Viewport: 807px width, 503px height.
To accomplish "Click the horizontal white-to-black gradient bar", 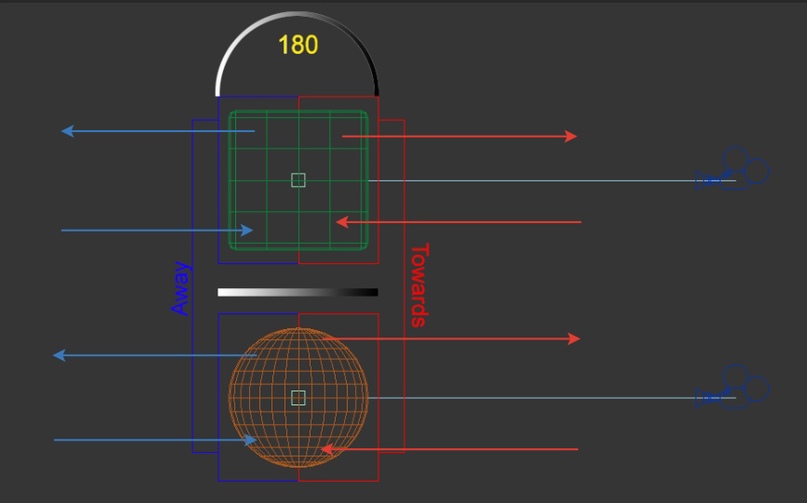I will (298, 292).
